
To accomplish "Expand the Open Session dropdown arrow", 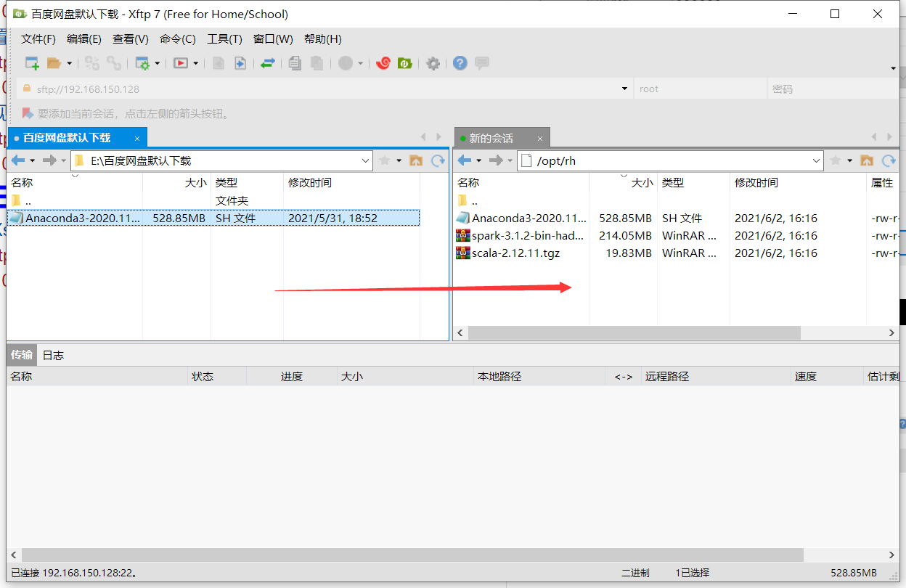I will (x=70, y=64).
